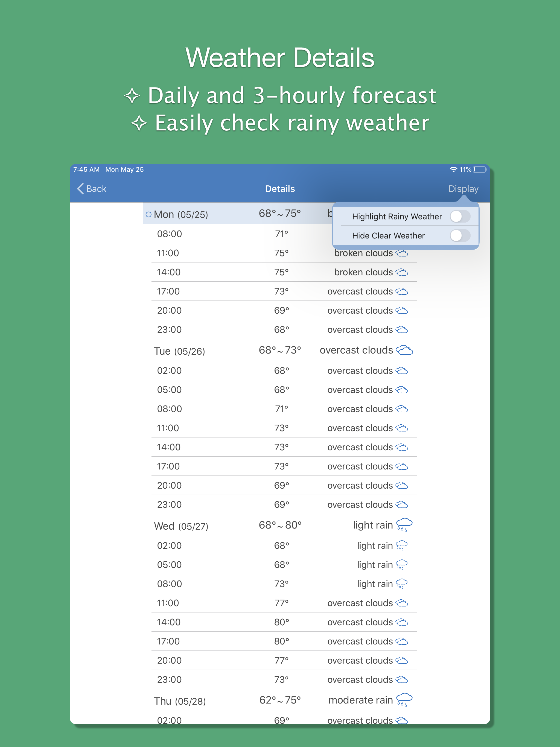
Task: Click the cloud icon for Tuesday 17:00
Action: [402, 466]
